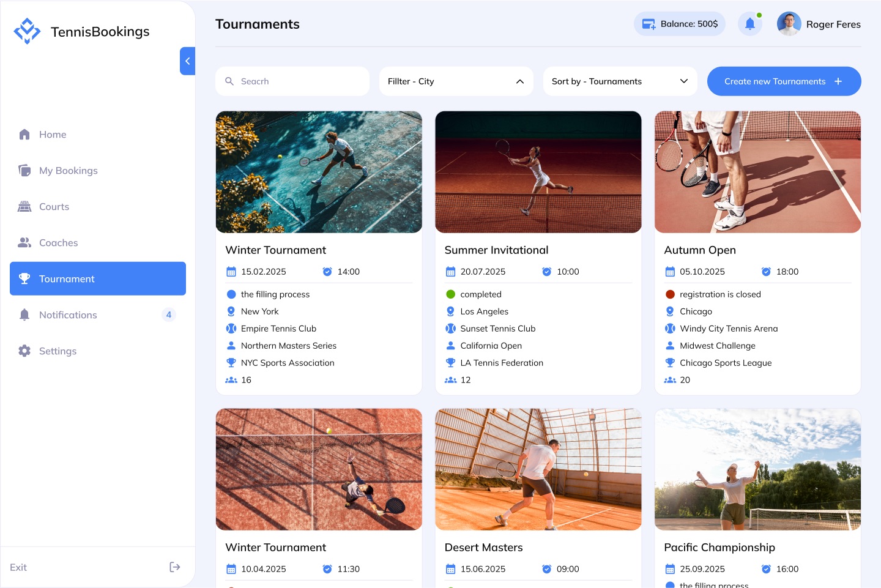Click calendar icon beside 15.06.2025
Viewport: 881px width, 588px height.
451,569
